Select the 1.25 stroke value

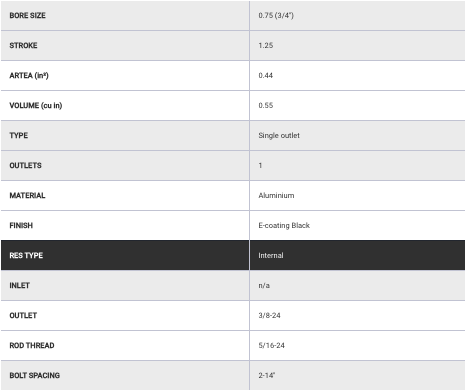266,45
